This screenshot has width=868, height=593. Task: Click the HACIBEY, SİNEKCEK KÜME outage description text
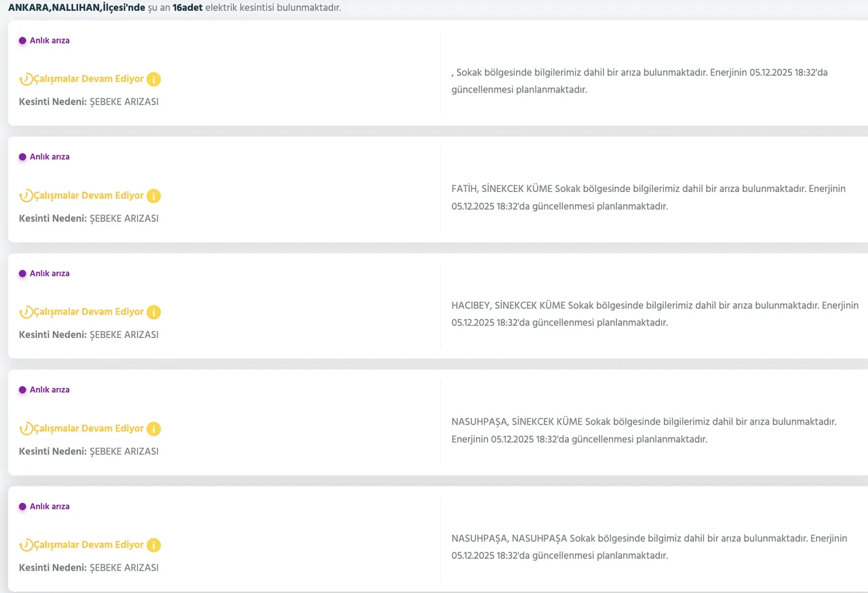pos(654,314)
